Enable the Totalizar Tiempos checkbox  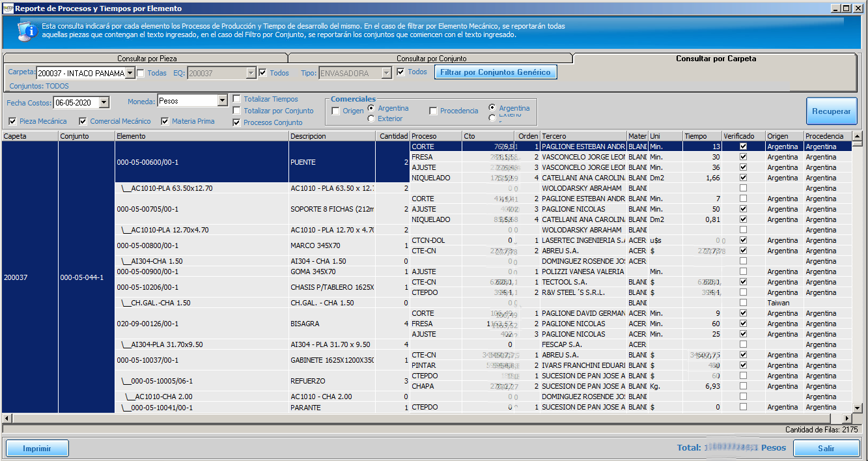pos(237,99)
